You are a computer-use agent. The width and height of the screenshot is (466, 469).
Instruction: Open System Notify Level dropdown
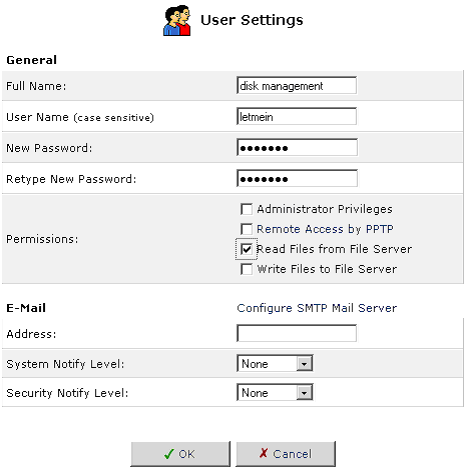[275, 363]
